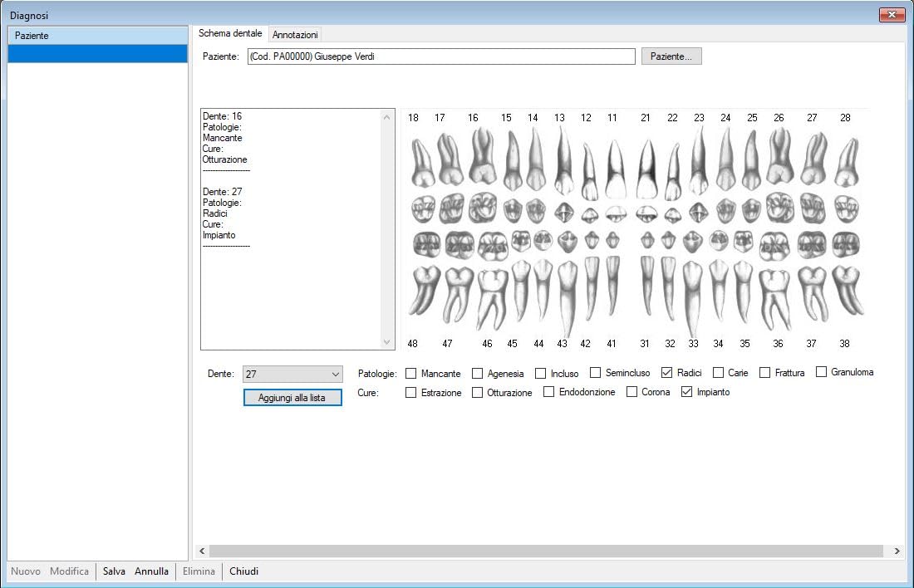Select upper tooth 18 root image

421,162
